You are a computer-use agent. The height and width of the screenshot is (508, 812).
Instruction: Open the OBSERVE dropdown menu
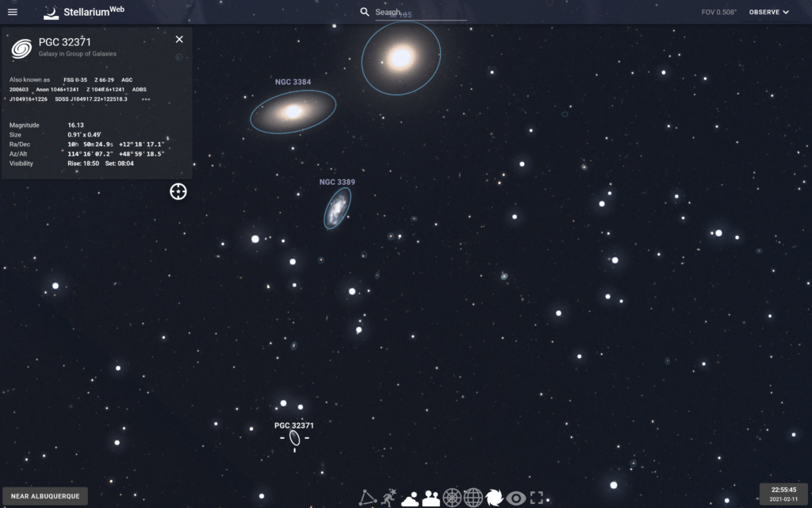pyautogui.click(x=769, y=12)
